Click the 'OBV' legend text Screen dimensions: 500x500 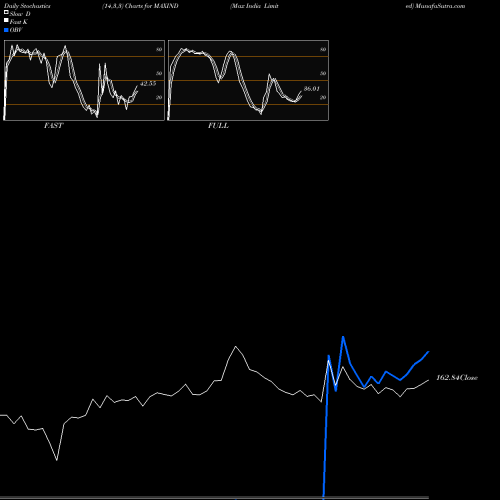pos(16,30)
